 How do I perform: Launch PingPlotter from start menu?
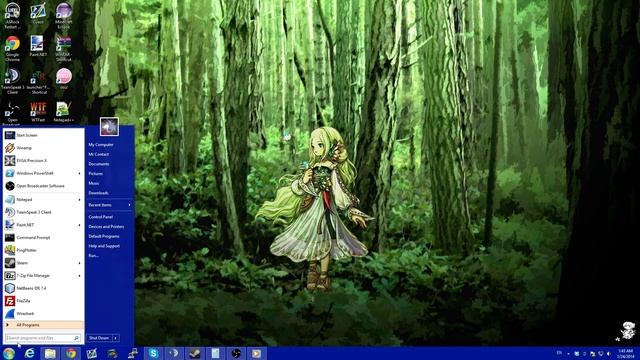pyautogui.click(x=43, y=250)
